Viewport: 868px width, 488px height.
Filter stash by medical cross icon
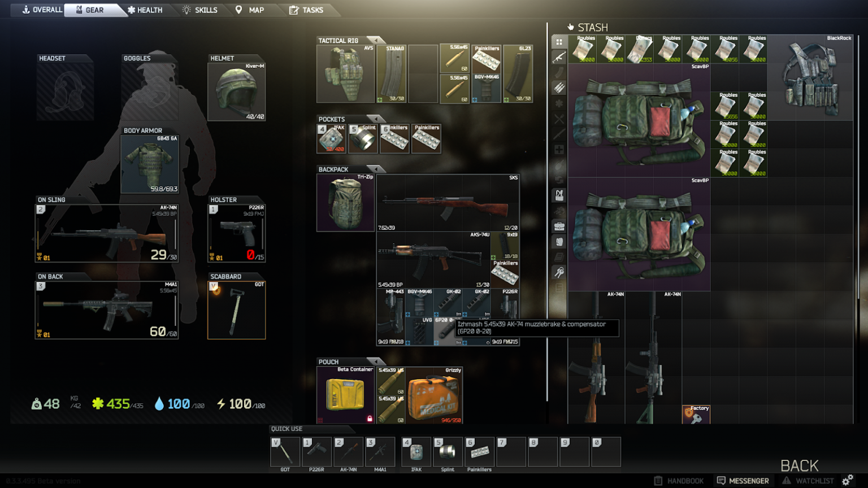tap(559, 150)
